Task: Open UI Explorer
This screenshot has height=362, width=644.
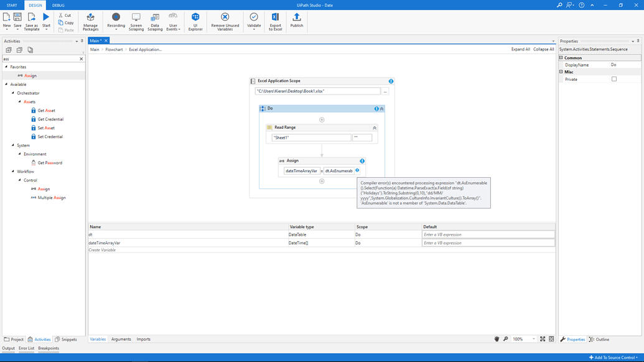Action: pyautogui.click(x=195, y=20)
